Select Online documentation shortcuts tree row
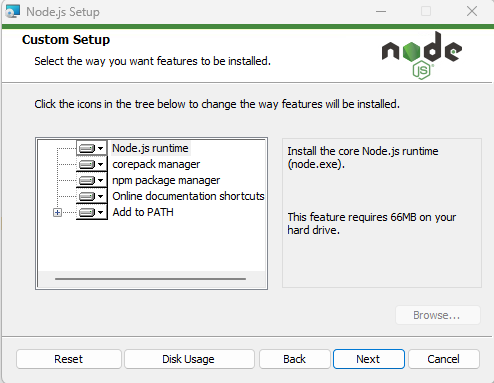Image resolution: width=494 pixels, height=383 pixels. (188, 196)
